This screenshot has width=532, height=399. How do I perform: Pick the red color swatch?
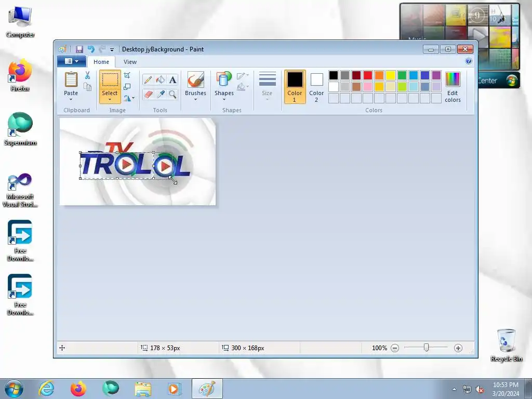click(x=367, y=75)
